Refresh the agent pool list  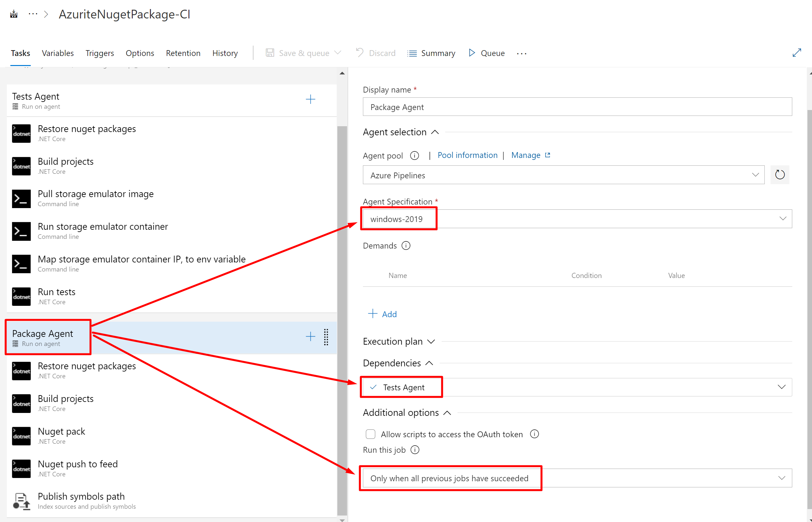[x=779, y=174]
